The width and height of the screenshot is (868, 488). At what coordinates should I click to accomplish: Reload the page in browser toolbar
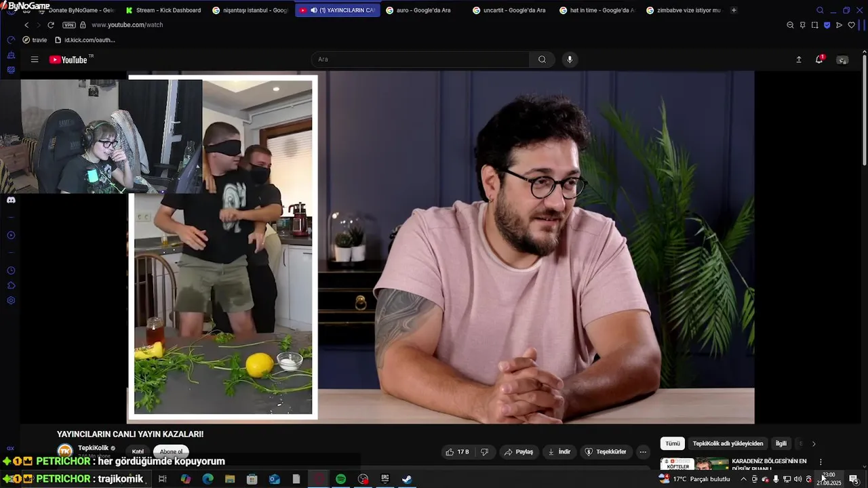click(x=50, y=25)
